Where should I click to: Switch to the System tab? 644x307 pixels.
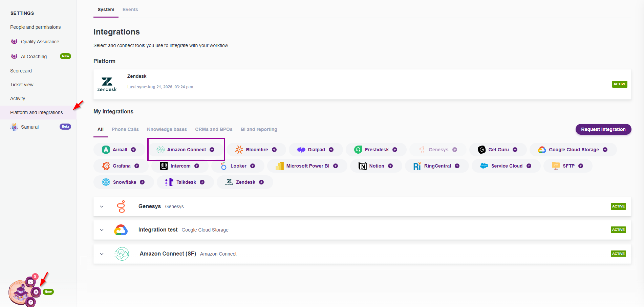(x=106, y=9)
